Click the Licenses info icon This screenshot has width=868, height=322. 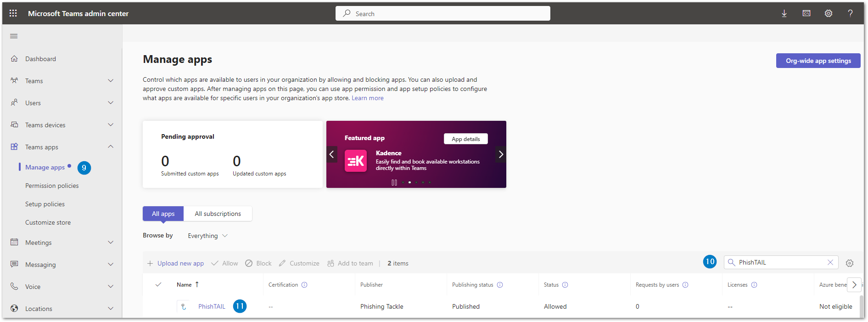(x=754, y=285)
